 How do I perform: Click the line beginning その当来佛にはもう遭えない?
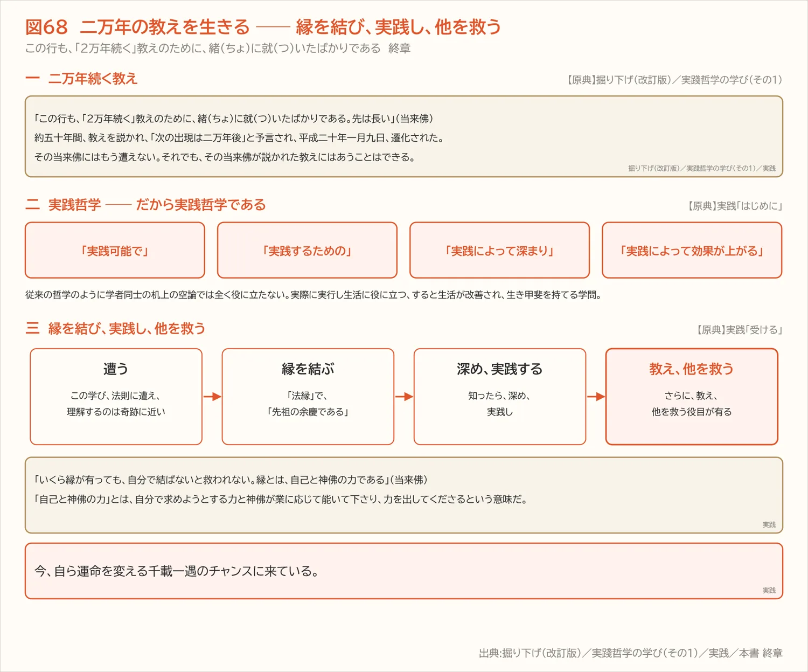tap(225, 157)
